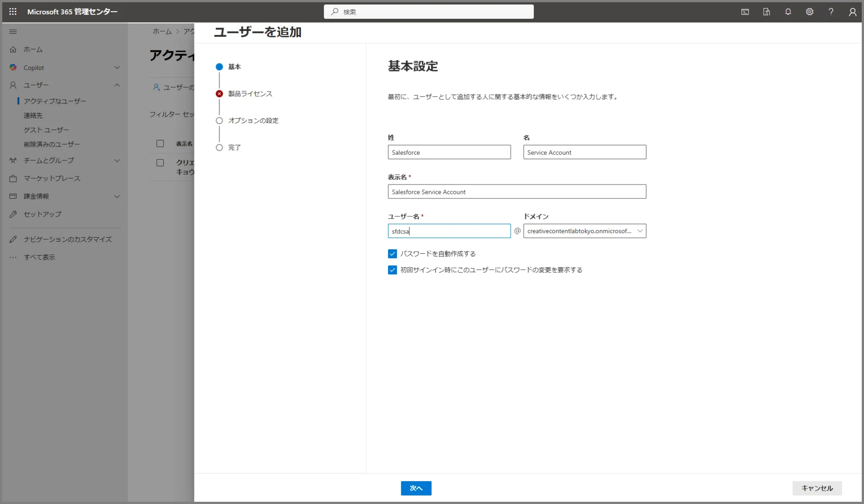Open 削除済みのユーザー nav item
864x504 pixels.
[x=52, y=144]
